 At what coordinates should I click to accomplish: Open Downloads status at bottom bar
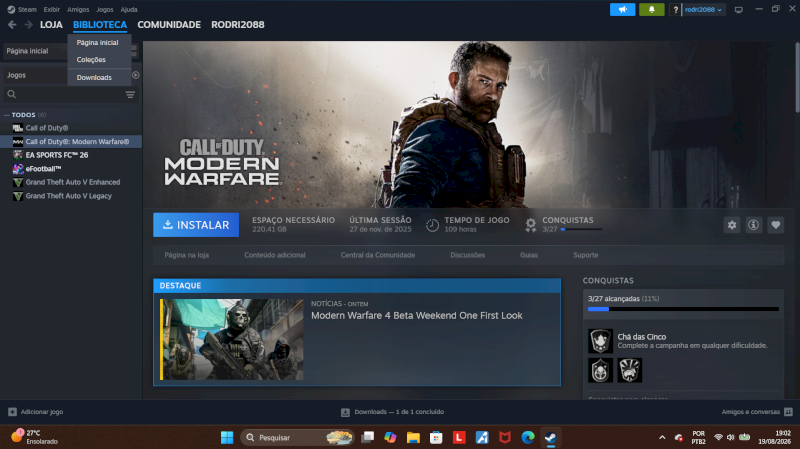click(x=393, y=412)
